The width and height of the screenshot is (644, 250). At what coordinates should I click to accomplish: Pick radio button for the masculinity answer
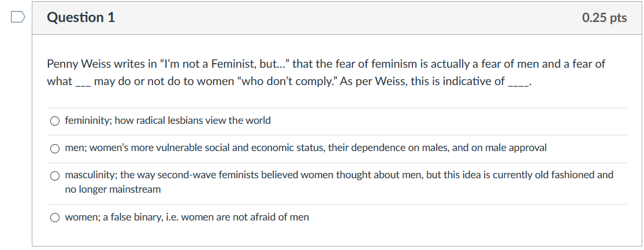(x=55, y=175)
